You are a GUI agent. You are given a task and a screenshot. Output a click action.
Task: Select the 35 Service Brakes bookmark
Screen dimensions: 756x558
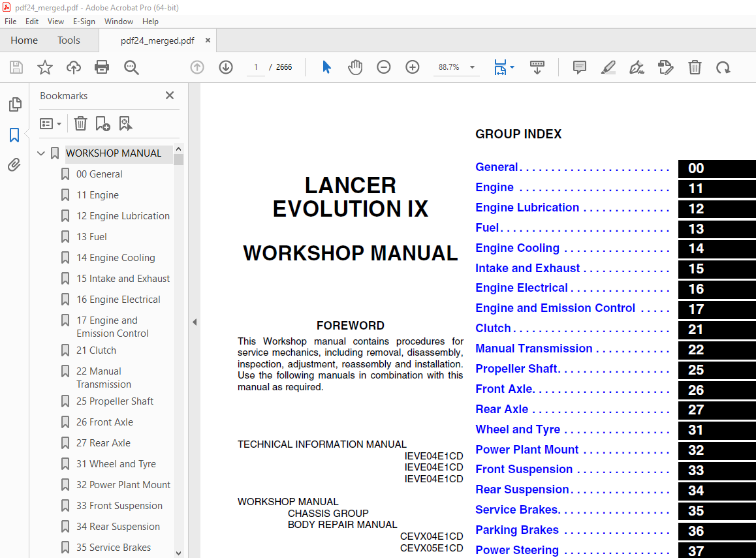click(114, 548)
